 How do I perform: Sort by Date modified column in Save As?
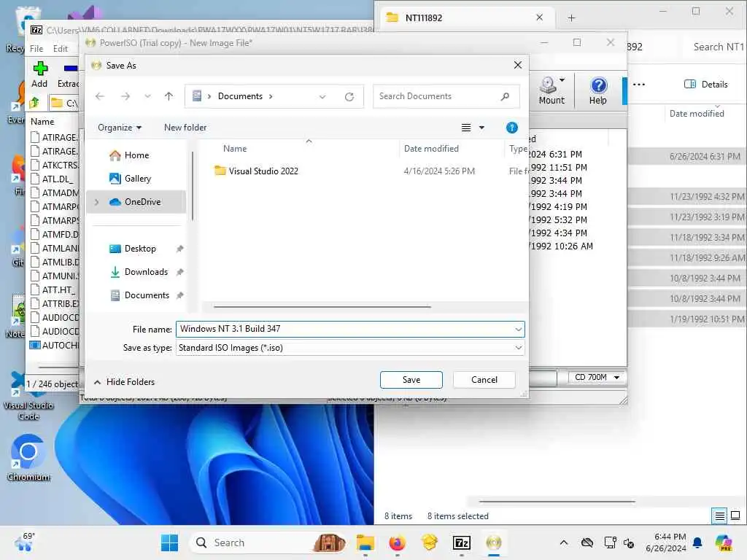[x=431, y=149]
